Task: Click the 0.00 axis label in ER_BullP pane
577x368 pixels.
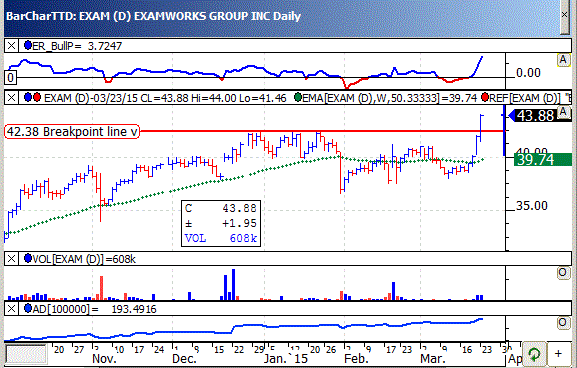Action: pyautogui.click(x=528, y=72)
